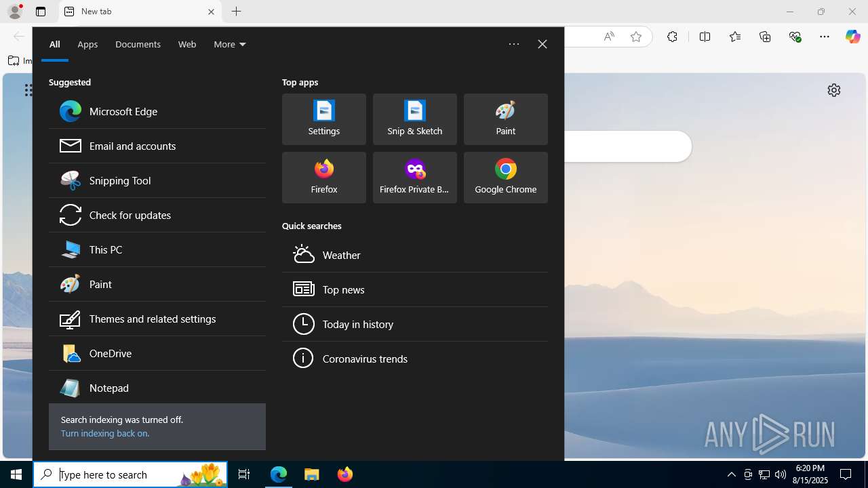Launch Google Chrome tile
Screen dimensions: 868x488
[506, 178]
